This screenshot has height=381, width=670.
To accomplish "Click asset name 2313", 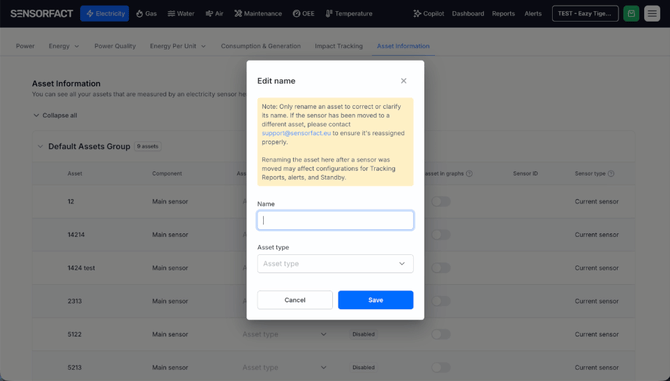I will coord(74,301).
